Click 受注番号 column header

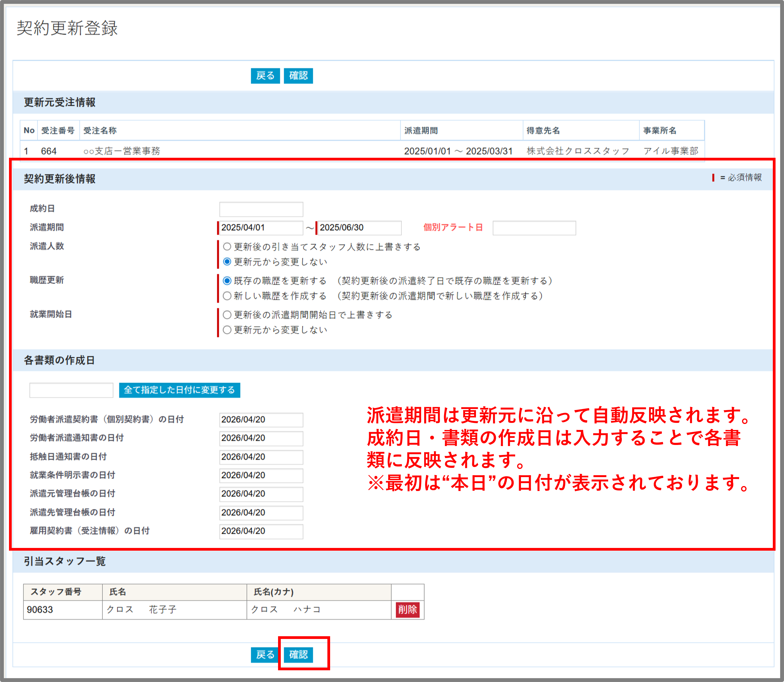(58, 131)
